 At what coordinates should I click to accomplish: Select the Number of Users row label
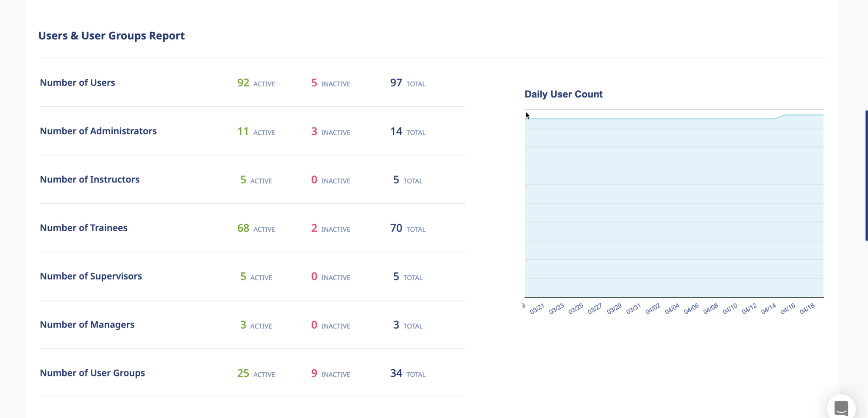(x=78, y=83)
